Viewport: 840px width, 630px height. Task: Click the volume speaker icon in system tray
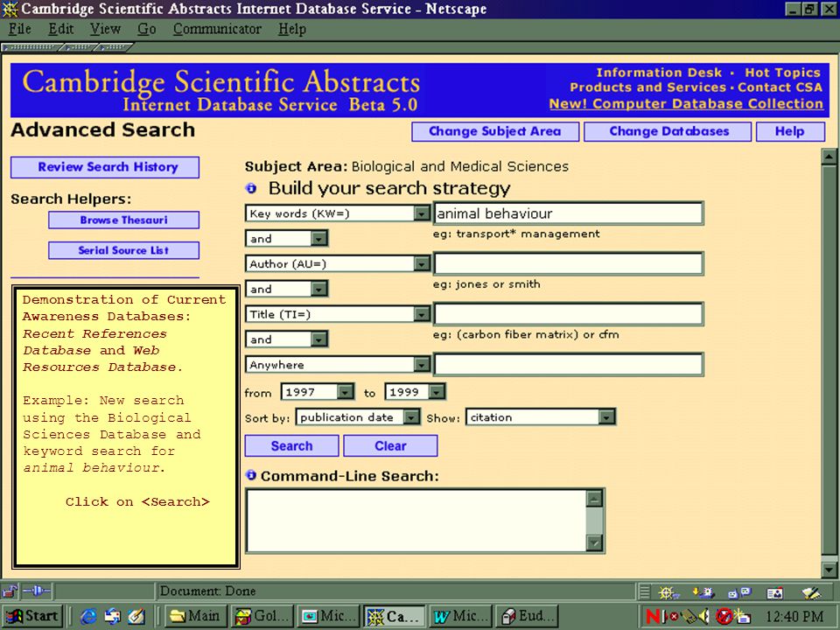tap(703, 617)
